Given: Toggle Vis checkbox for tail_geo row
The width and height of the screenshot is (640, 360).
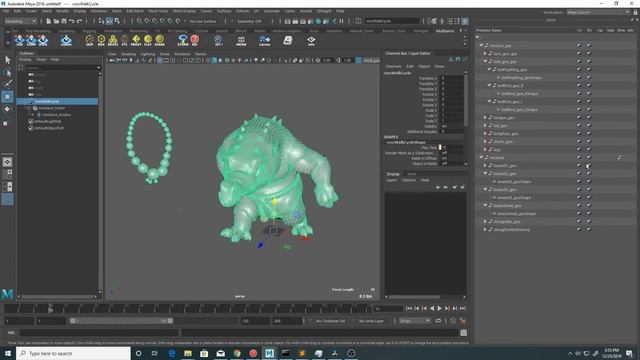Looking at the screenshot, I should [x=579, y=125].
